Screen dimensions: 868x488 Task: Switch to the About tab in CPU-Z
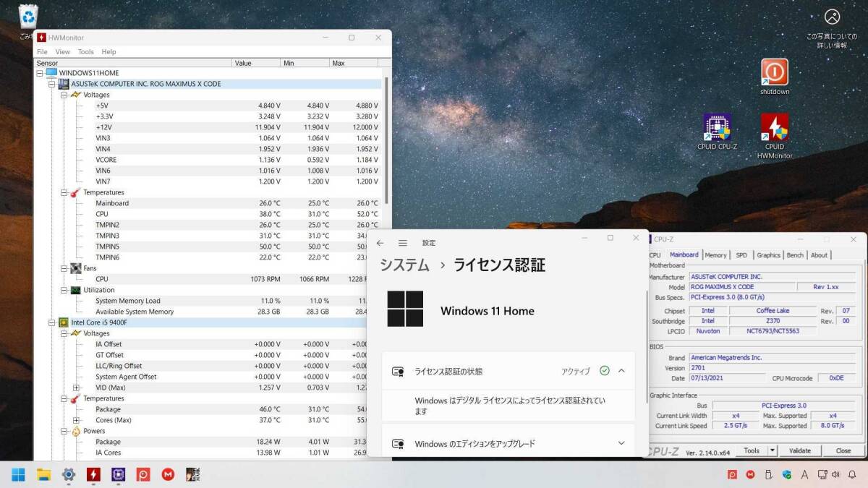pyautogui.click(x=819, y=255)
